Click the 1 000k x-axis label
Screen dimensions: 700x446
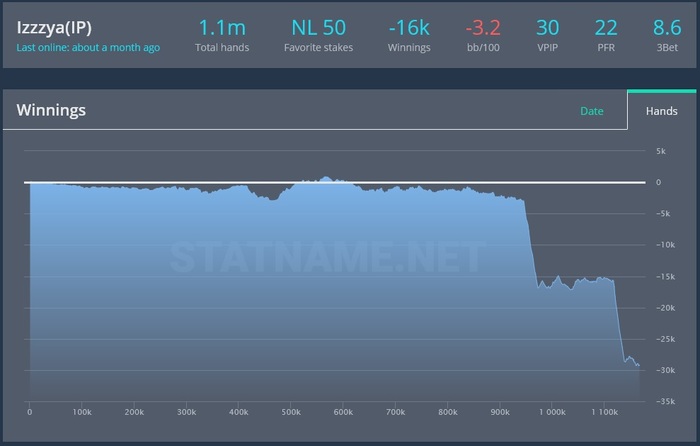coord(552,412)
